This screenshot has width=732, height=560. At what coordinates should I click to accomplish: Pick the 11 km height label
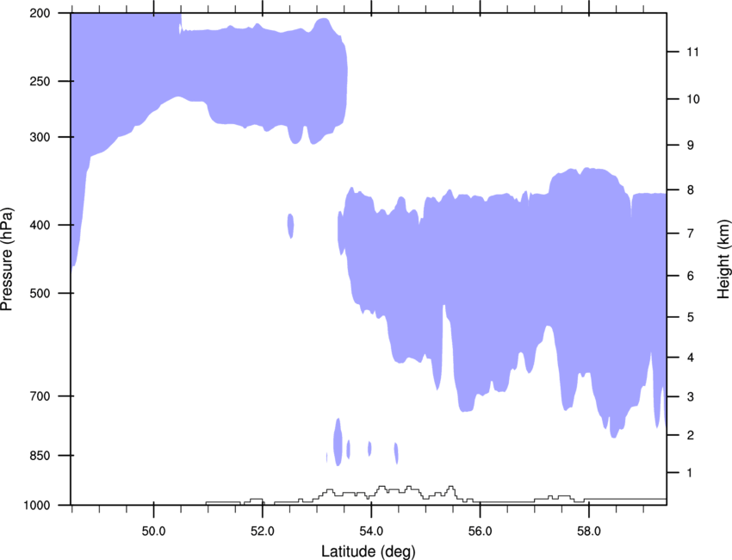click(692, 52)
